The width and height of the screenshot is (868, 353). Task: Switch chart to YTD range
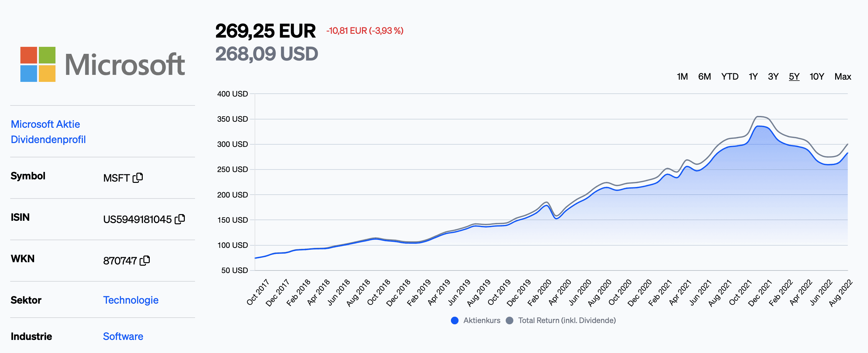(729, 77)
